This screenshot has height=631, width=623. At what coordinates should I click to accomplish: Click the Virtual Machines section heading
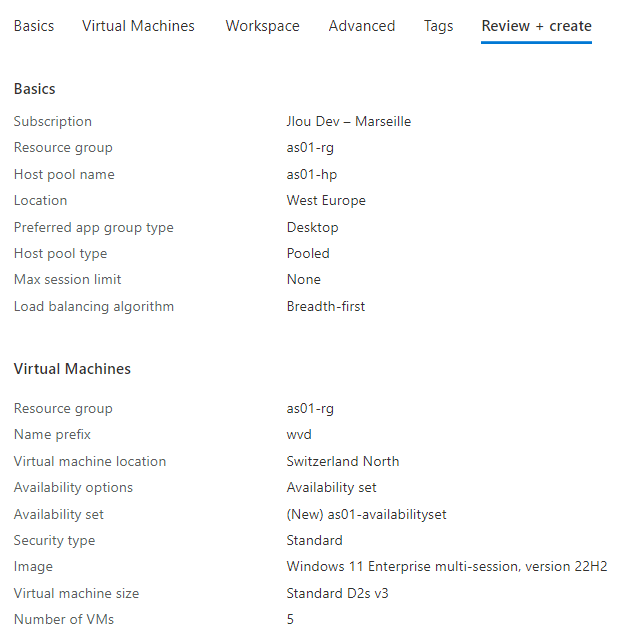(72, 369)
